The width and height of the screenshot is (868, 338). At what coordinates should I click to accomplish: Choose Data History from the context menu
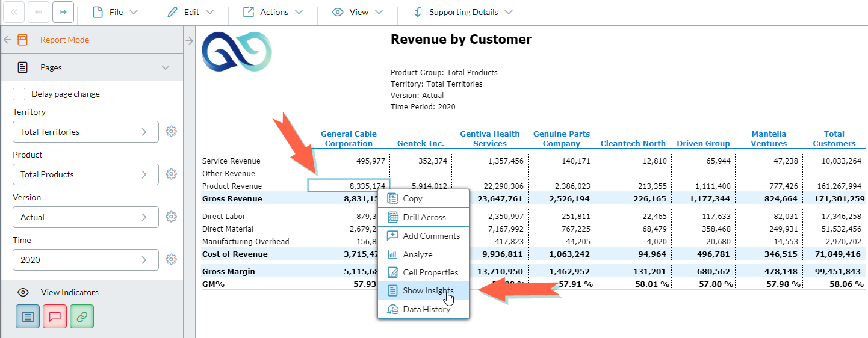pos(423,309)
